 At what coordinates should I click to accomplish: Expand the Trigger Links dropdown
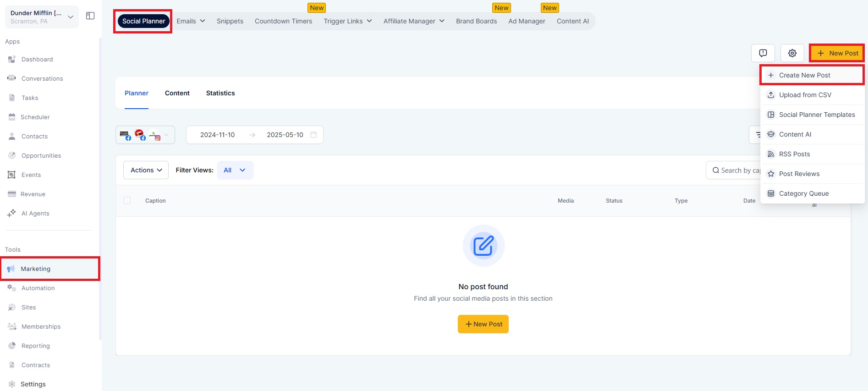point(348,21)
